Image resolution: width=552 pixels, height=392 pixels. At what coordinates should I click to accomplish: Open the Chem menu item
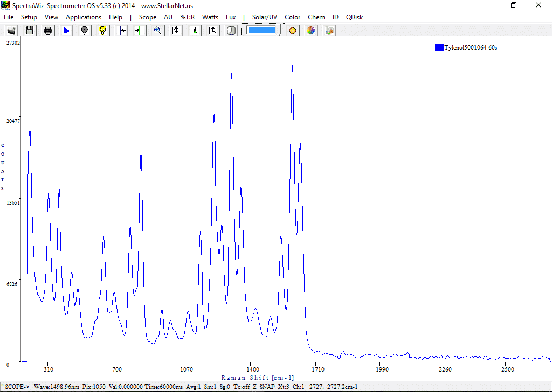pos(316,17)
